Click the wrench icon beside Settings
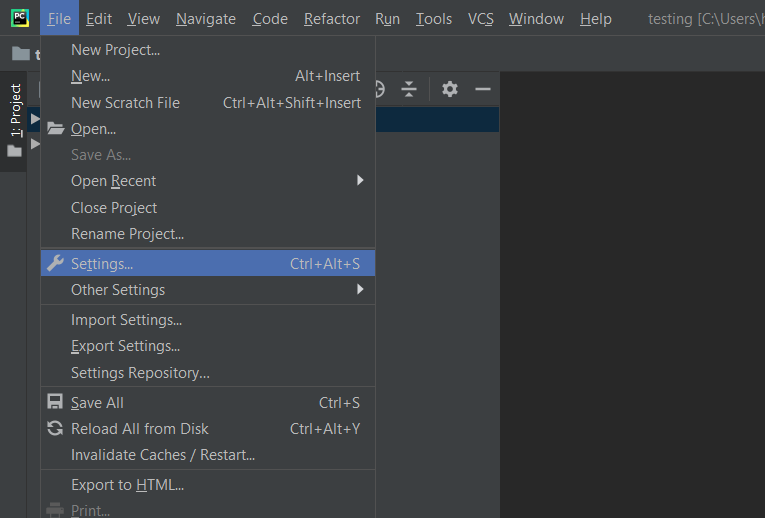Screen dimensions: 765x518 (55, 263)
